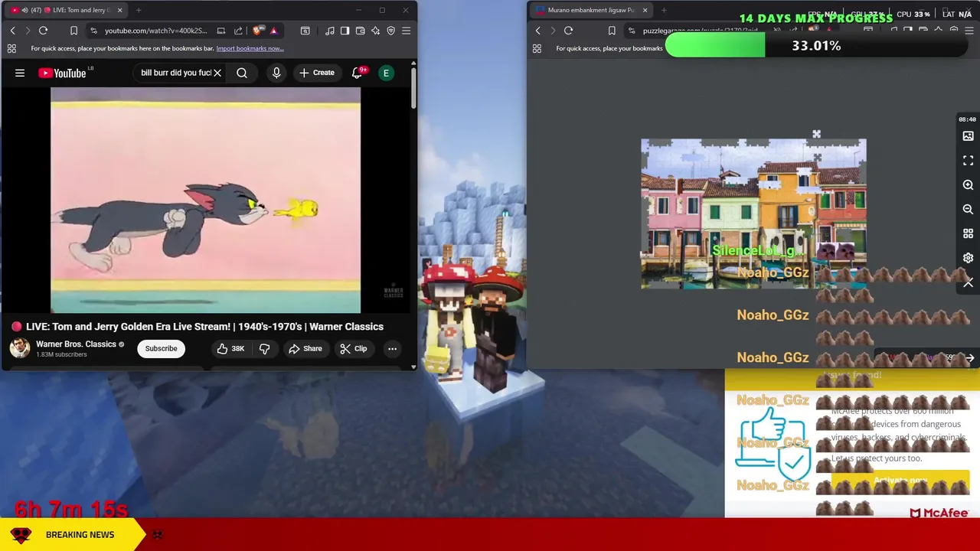Screen dimensions: 980x551
Task: Click the YouTube logo
Action: click(x=63, y=73)
